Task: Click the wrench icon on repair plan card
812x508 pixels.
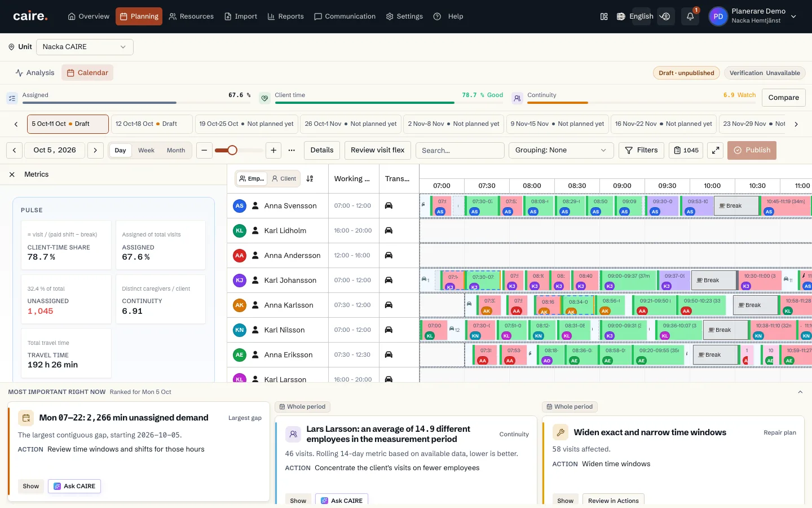Action: 561,432
